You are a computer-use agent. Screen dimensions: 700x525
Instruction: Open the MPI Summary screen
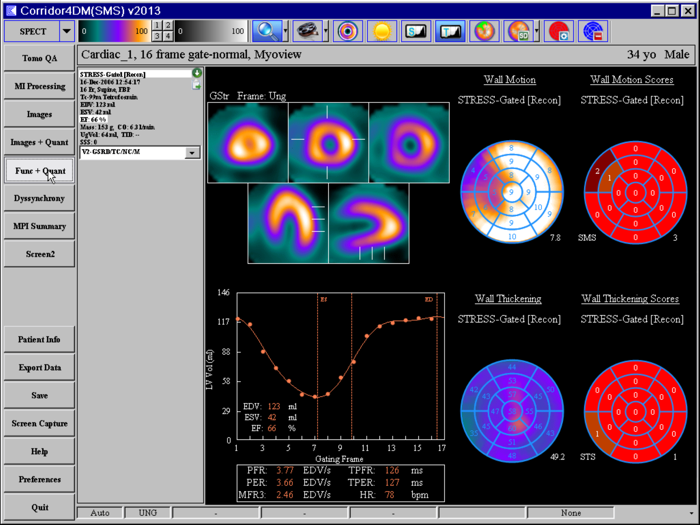click(40, 227)
